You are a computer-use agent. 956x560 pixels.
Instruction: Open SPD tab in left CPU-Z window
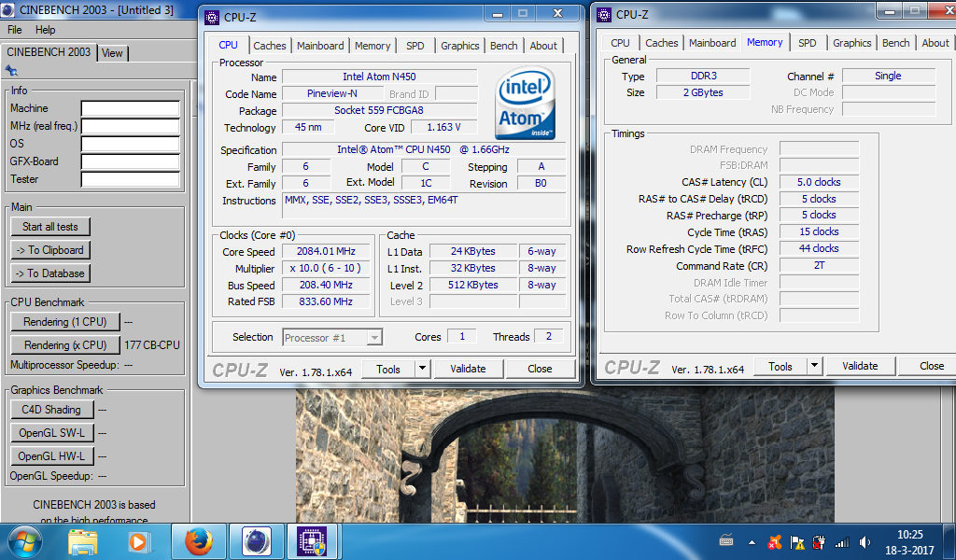[415, 46]
